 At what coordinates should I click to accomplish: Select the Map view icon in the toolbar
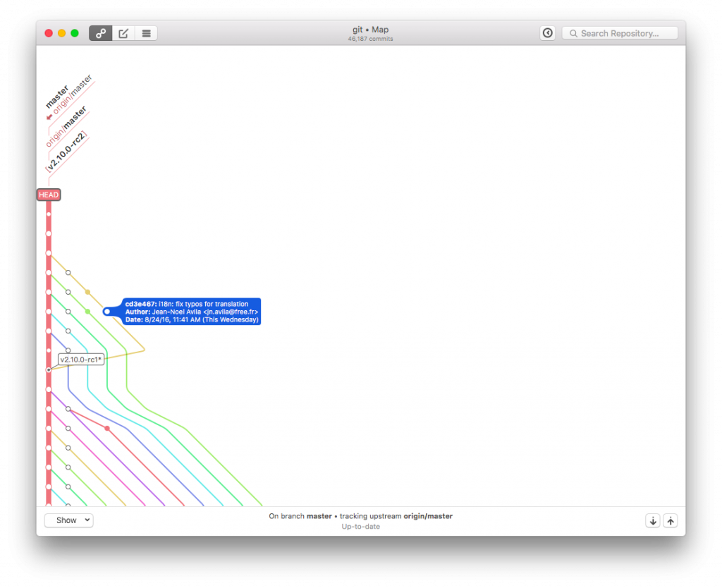click(100, 32)
